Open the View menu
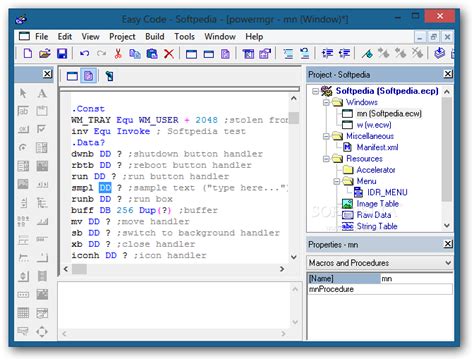 91,37
